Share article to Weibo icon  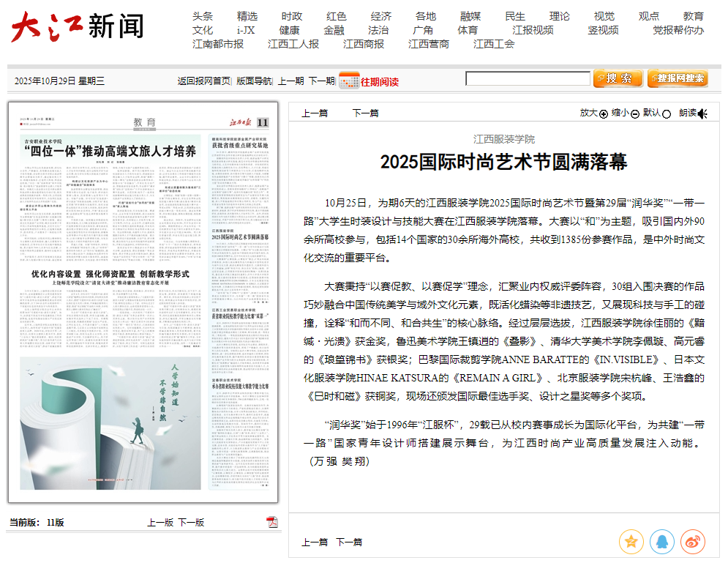(692, 542)
